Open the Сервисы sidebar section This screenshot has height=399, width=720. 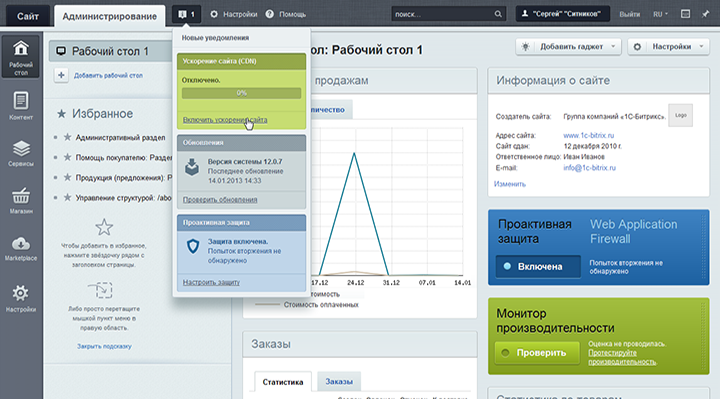(x=21, y=154)
